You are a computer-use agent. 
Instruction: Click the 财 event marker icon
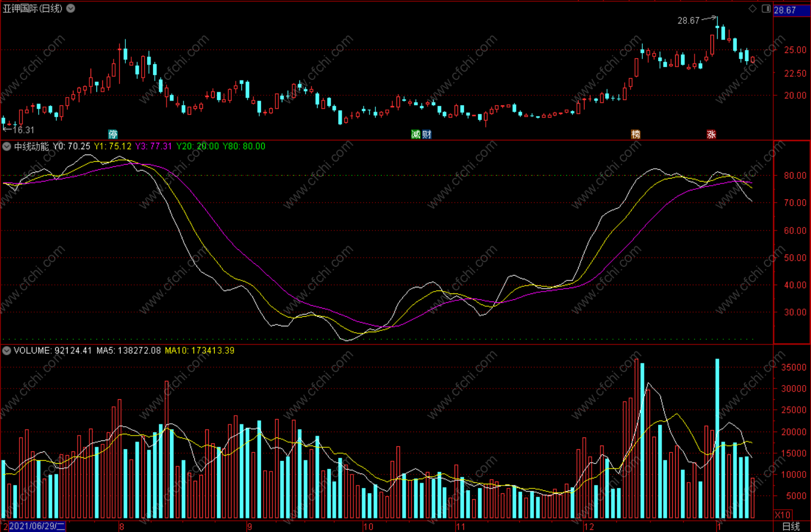[x=426, y=134]
